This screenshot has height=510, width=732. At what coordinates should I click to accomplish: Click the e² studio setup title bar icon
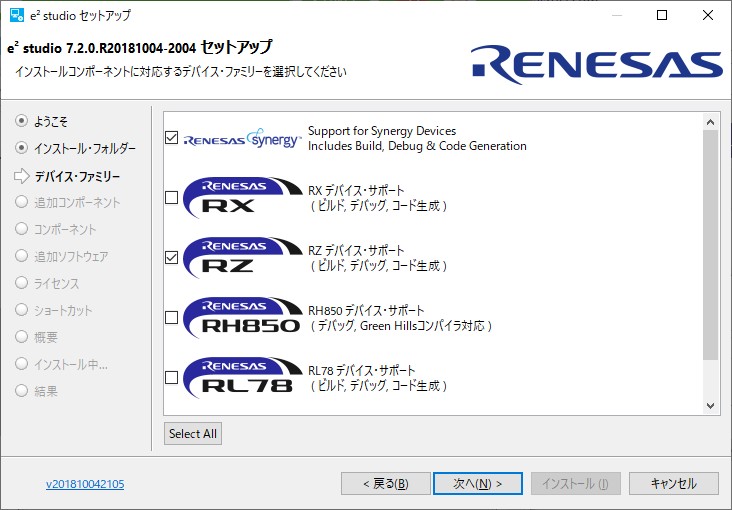click(17, 15)
